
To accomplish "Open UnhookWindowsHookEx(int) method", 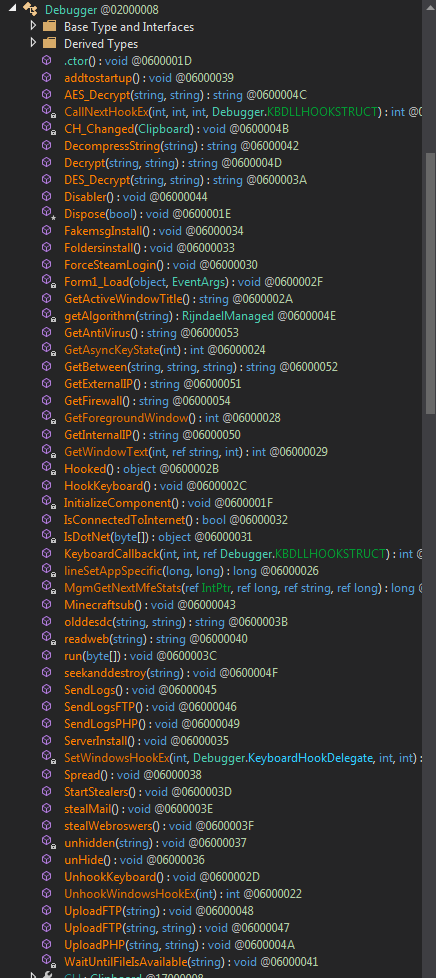I will pos(183,893).
